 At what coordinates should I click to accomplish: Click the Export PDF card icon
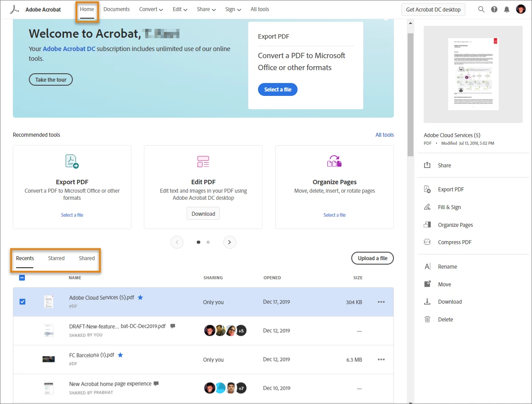[x=72, y=162]
